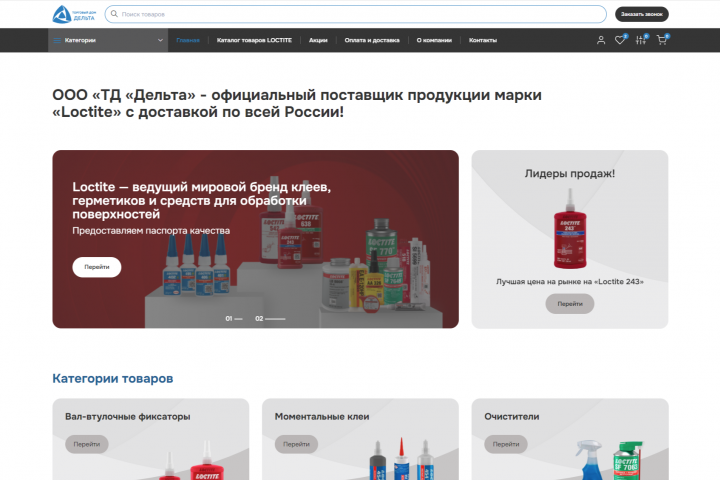This screenshot has width=720, height=480.
Task: Click Перейти in Моментальные клеи card
Action: [x=296, y=444]
